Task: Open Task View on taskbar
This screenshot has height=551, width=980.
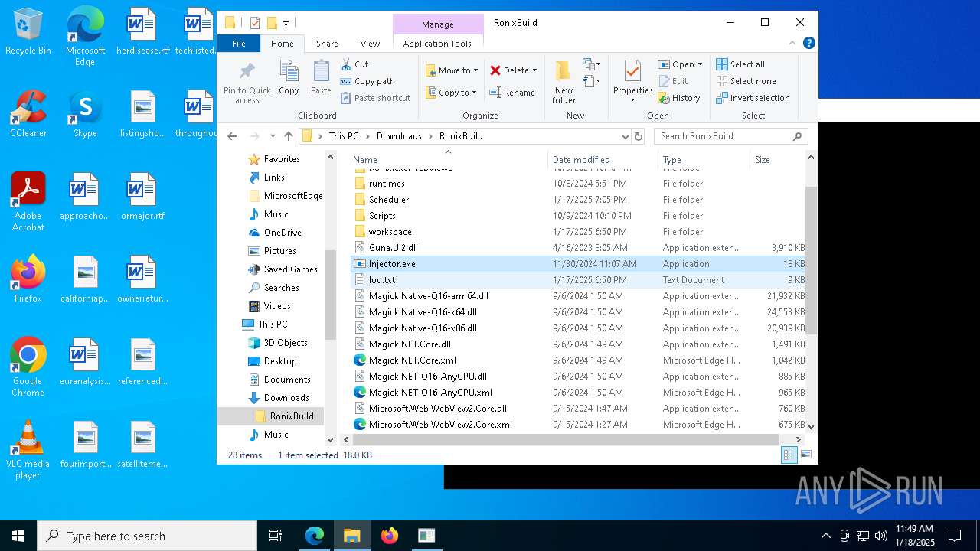Action: [276, 536]
